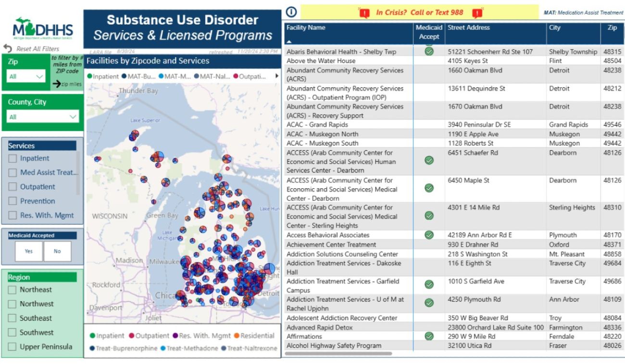The height and width of the screenshot is (364, 625).
Task: Select the Prevention service checkbox
Action: [12, 201]
